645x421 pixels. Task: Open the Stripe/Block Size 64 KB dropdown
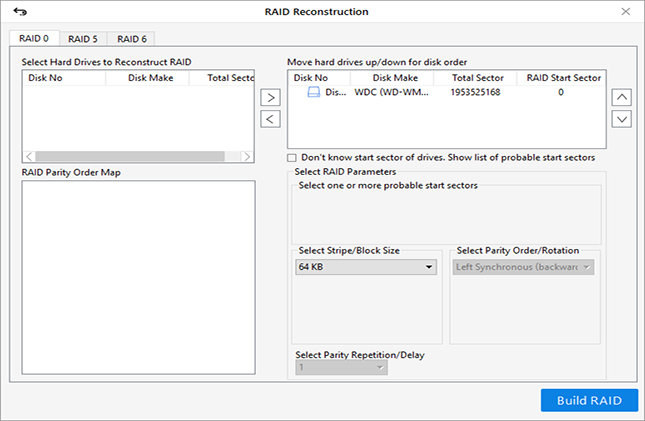366,267
